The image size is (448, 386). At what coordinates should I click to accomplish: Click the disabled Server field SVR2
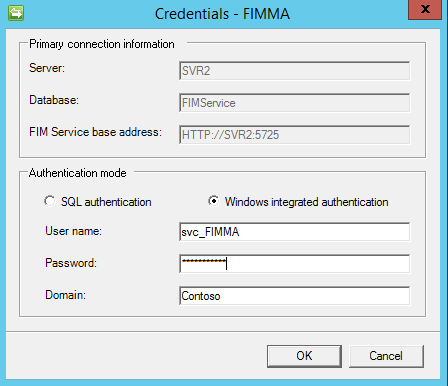click(x=295, y=71)
